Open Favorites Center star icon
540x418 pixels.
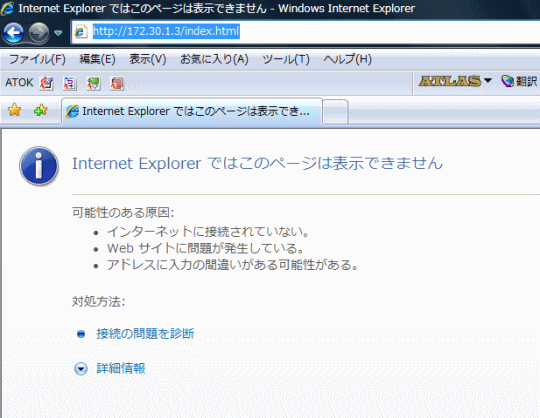(x=14, y=110)
